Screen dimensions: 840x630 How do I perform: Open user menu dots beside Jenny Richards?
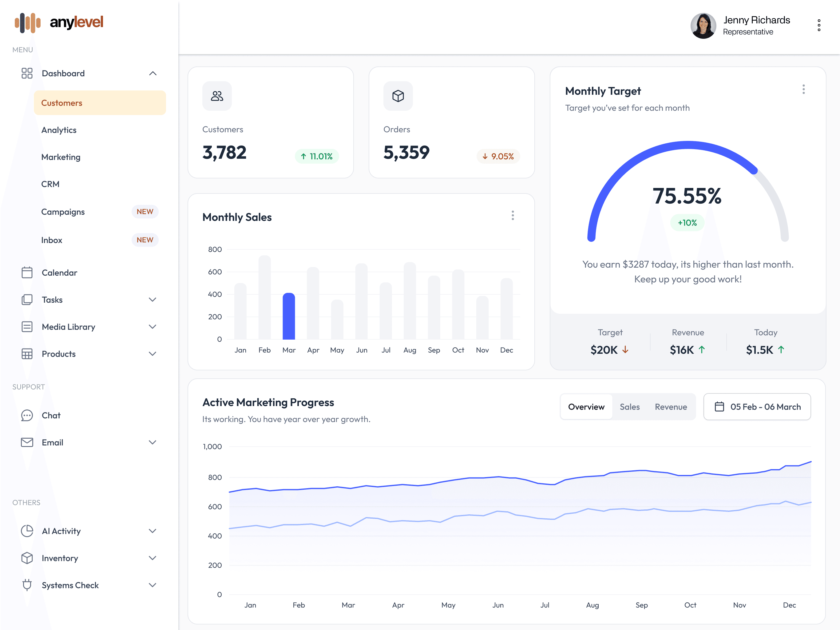[819, 26]
